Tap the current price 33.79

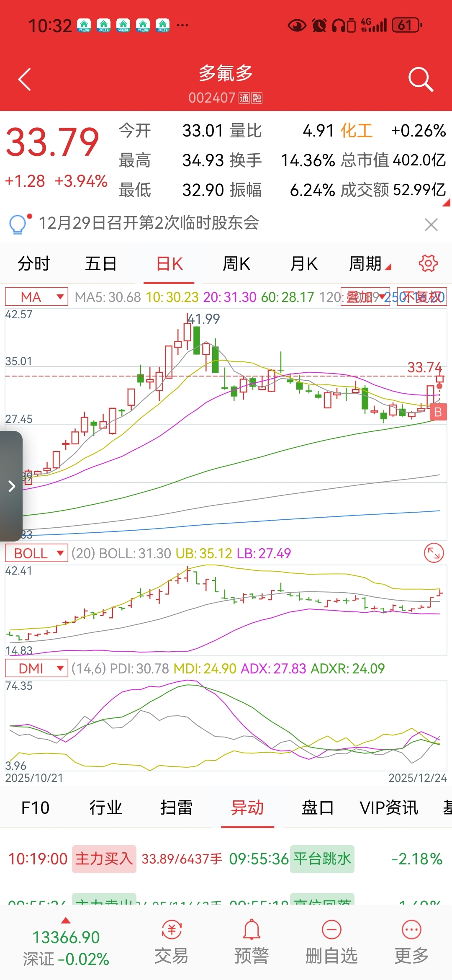pyautogui.click(x=52, y=142)
